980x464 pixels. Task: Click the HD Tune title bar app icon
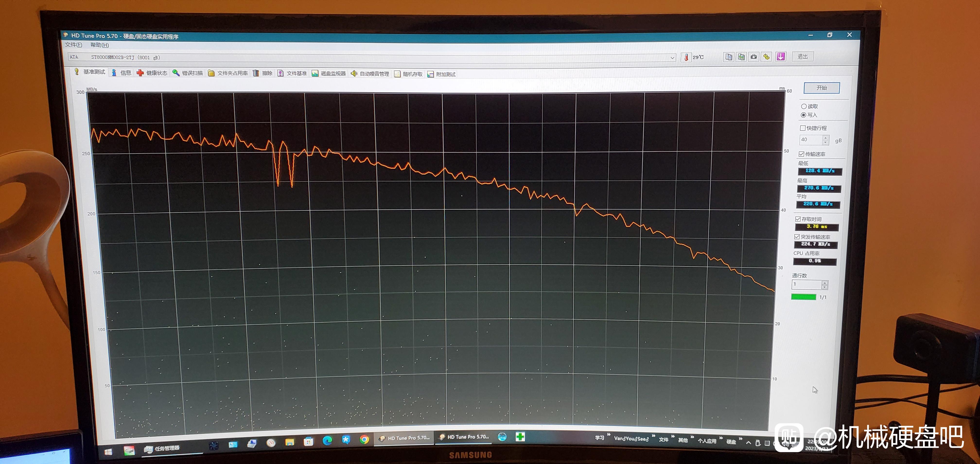[x=65, y=35]
